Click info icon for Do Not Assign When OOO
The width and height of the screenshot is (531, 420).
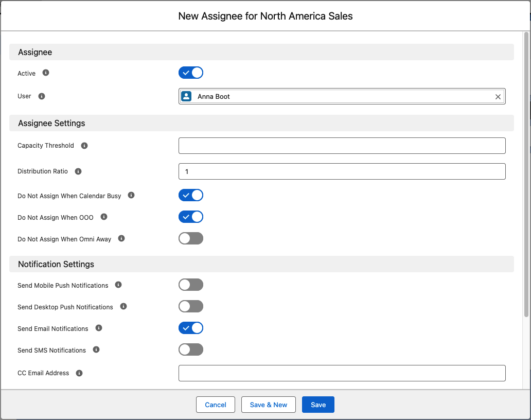point(104,217)
